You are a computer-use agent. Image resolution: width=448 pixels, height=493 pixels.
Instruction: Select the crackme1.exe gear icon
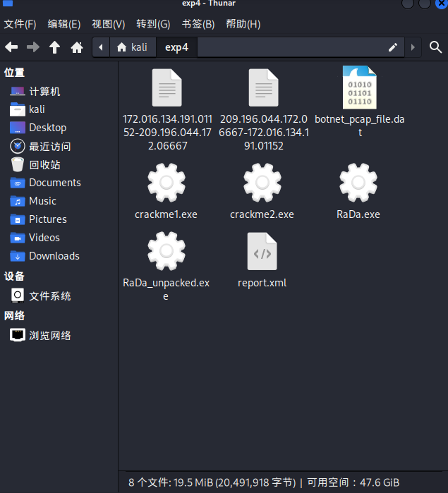167,183
